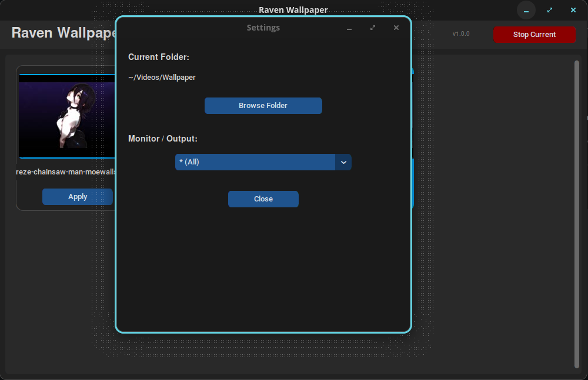This screenshot has width=588, height=380.
Task: Minimize the Settings dialog
Action: click(349, 28)
